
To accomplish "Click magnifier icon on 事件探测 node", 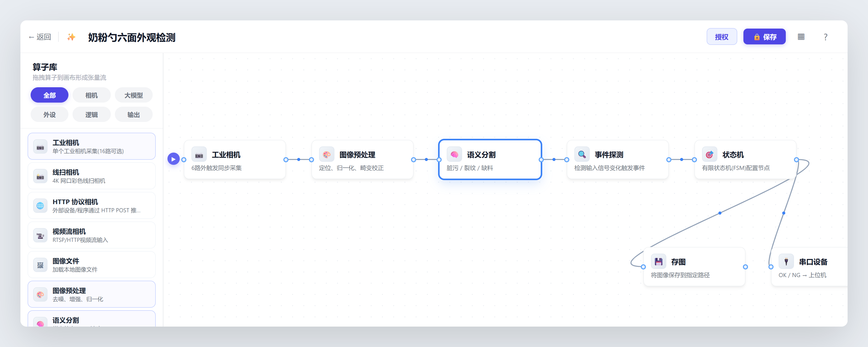I will (582, 155).
